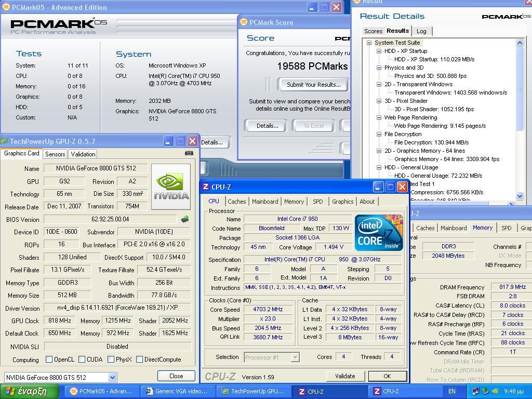Select Web Page Rendering: 9.145 pages/s result
532x399 pixels.
[x=440, y=126]
